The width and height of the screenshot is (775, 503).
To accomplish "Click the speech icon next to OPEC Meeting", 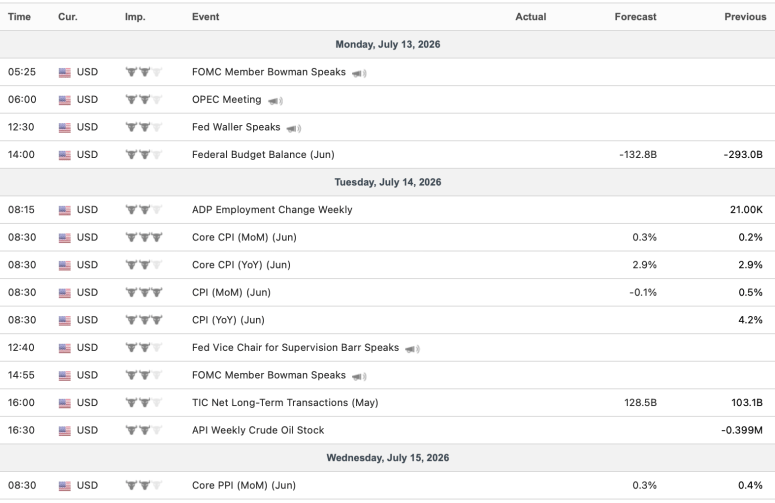I will pyautogui.click(x=275, y=101).
